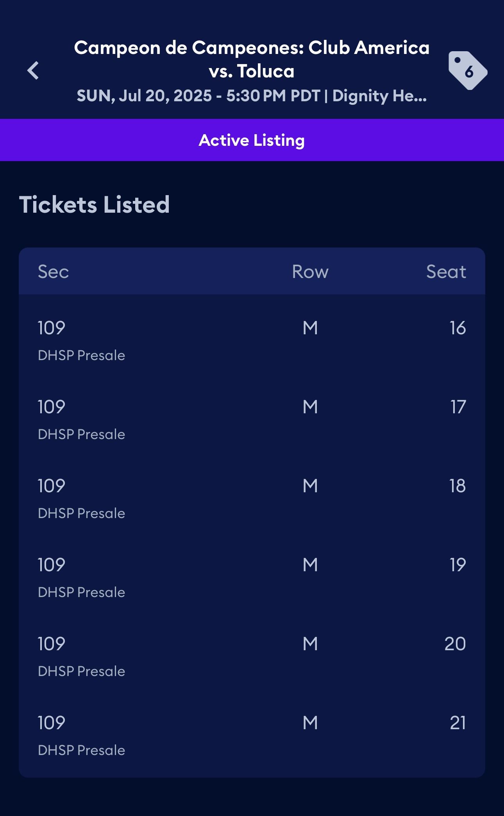Click section 109 in the first ticket row
Screen dimensions: 504x816
tap(51, 328)
